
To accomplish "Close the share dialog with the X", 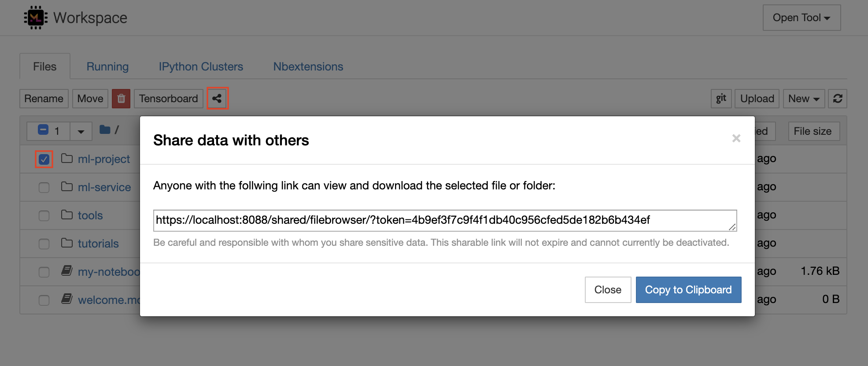I will [x=736, y=139].
